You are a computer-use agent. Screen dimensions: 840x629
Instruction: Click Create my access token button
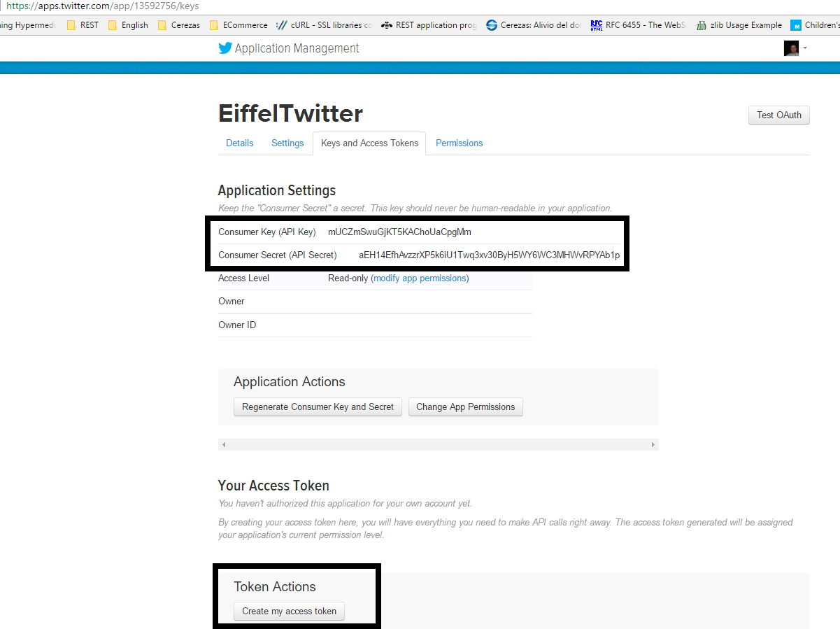pyautogui.click(x=289, y=611)
